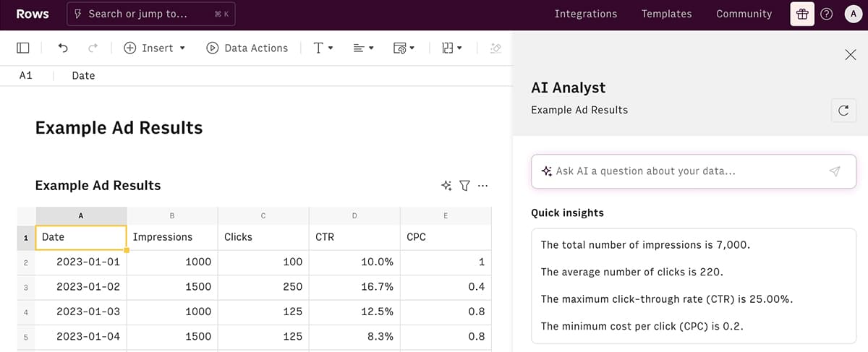The width and height of the screenshot is (868, 352).
Task: Click the table AI sparkle icon
Action: tap(446, 186)
